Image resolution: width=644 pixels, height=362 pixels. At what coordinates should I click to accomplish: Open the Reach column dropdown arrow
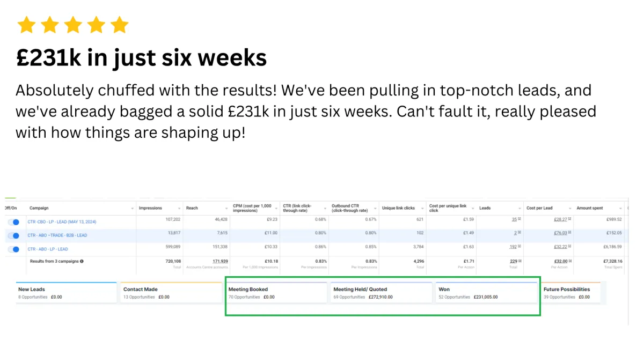225,208
